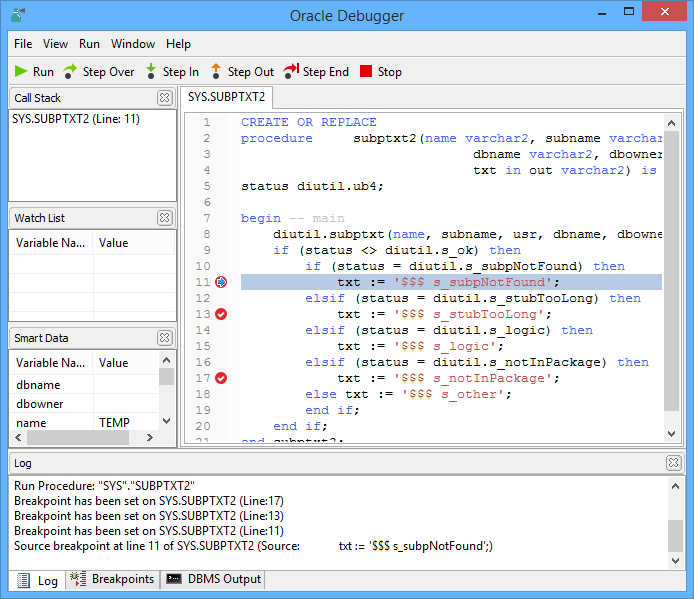Select the SYS.SUBPTXT2 editor tab
Screen dimensions: 694x599
(226, 97)
